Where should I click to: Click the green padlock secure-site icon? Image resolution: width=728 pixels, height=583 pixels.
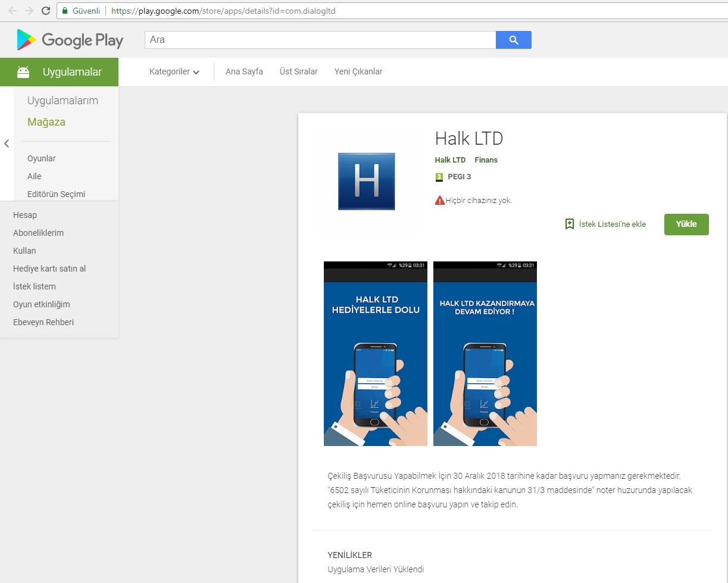[x=65, y=11]
